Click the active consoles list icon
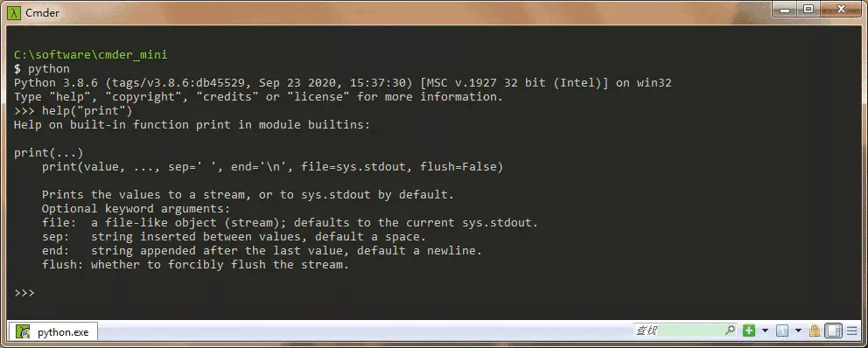868x348 pixels. coord(782,331)
